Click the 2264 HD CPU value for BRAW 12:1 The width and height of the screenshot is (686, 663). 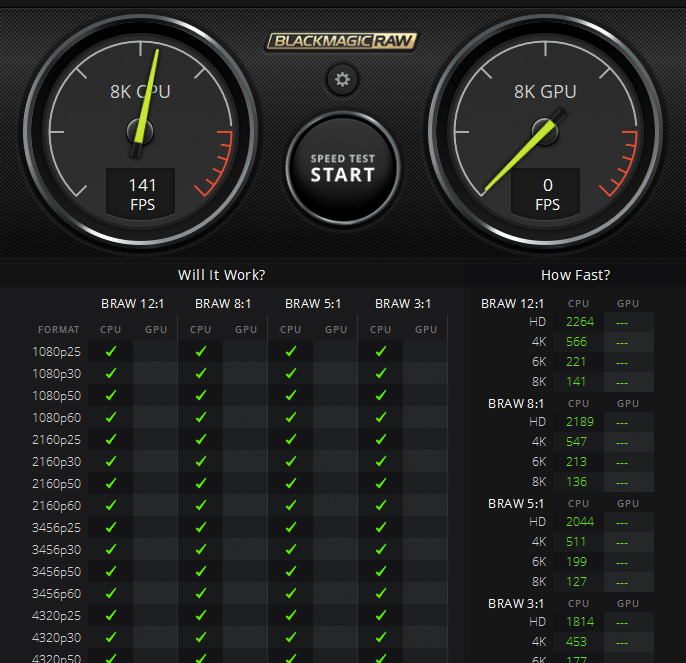click(580, 322)
